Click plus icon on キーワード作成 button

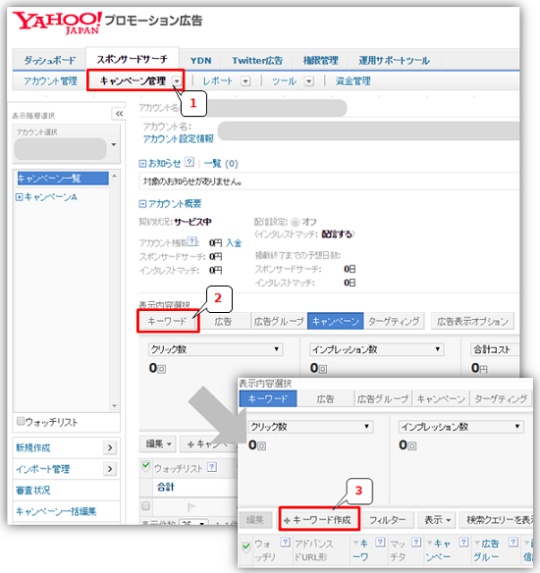click(287, 521)
